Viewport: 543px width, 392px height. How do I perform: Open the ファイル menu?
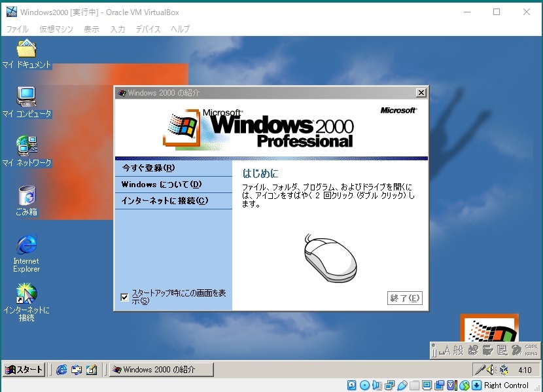tap(17, 29)
